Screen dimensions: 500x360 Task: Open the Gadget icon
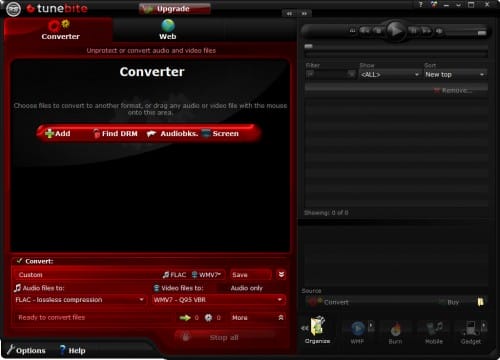click(x=471, y=333)
